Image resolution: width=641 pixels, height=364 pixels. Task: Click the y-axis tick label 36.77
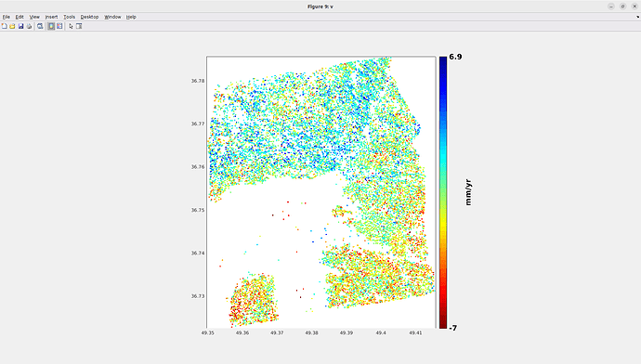pyautogui.click(x=198, y=123)
